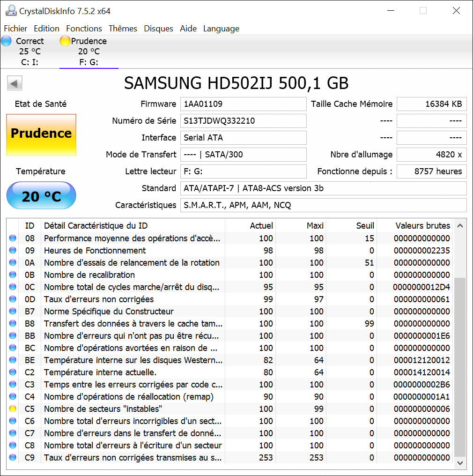Open the Language menu

[221, 29]
